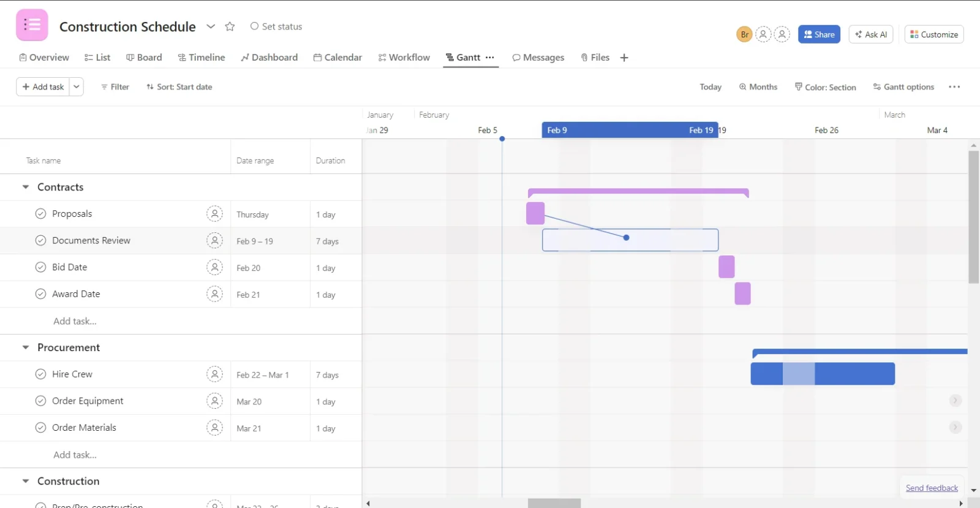Open the Customize panel
Screen dimensions: 980x508
934,34
